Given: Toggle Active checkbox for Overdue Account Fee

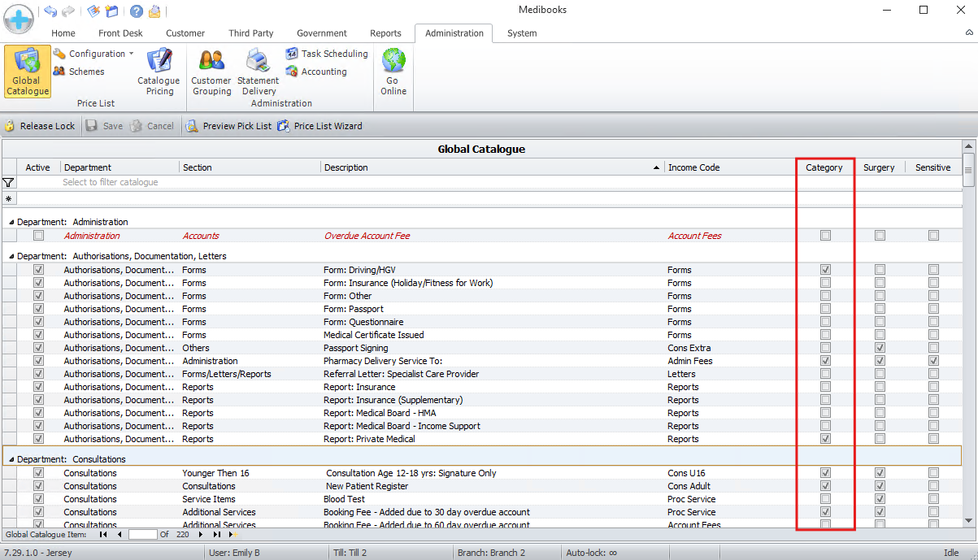Looking at the screenshot, I should [x=38, y=236].
